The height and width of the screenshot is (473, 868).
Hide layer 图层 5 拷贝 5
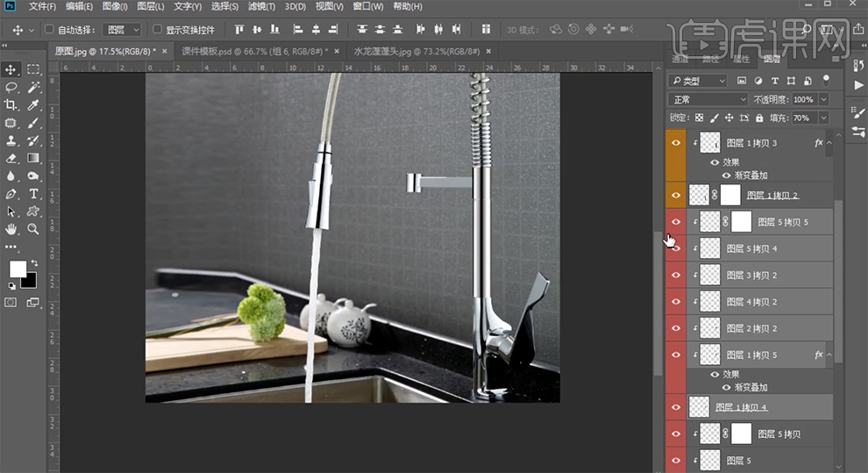point(676,221)
